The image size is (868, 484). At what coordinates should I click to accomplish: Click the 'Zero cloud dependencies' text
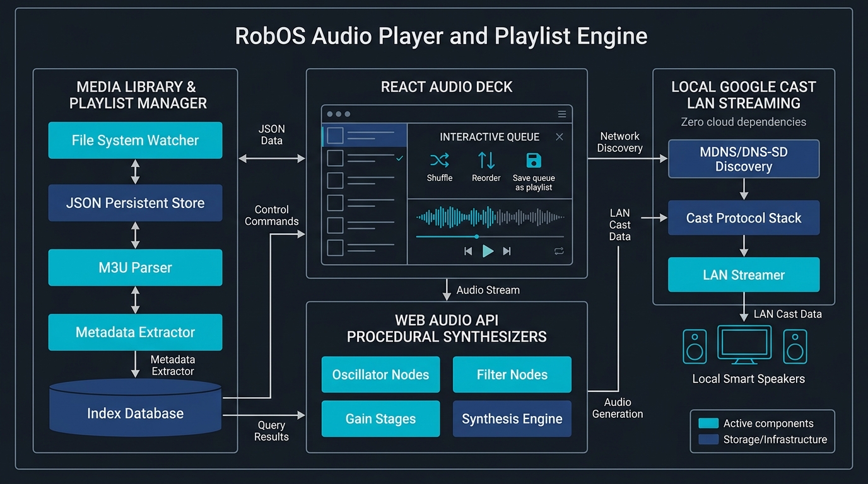coord(744,122)
